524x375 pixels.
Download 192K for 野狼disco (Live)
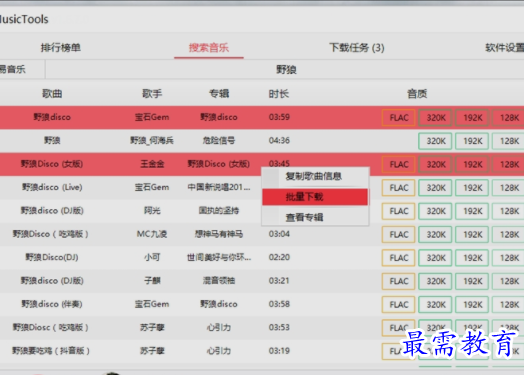click(472, 188)
